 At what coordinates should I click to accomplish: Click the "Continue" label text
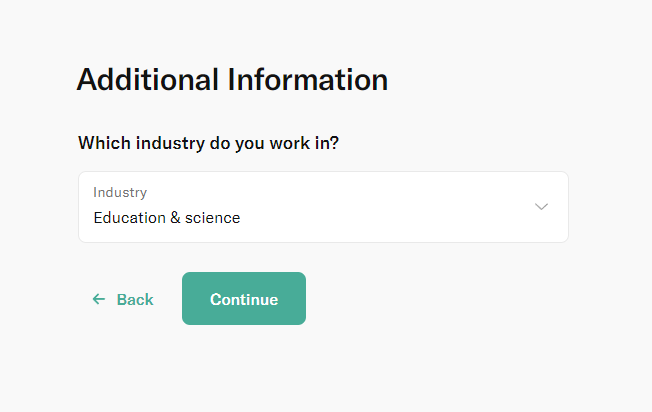(244, 299)
